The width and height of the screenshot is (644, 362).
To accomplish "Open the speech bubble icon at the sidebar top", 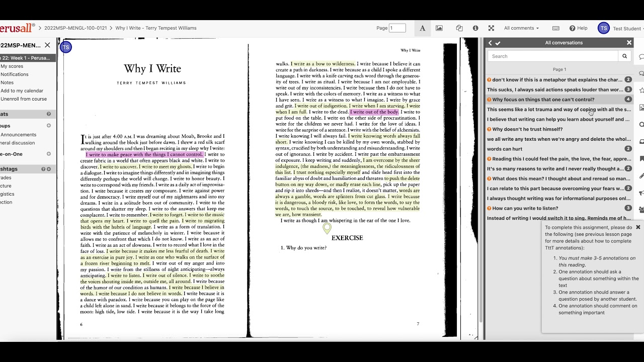I will pyautogui.click(x=641, y=57).
